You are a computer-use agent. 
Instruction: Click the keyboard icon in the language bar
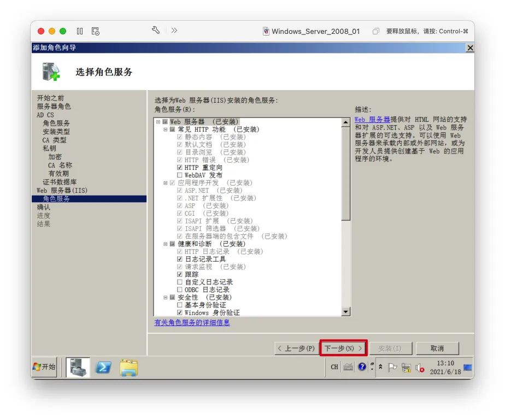[x=348, y=367]
